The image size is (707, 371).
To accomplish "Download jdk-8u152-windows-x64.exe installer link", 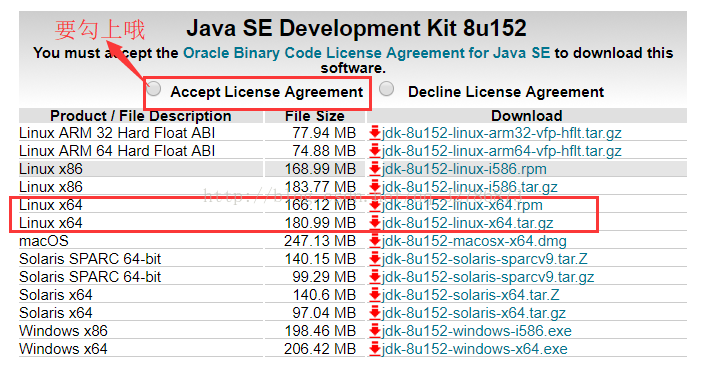I will pos(474,349).
